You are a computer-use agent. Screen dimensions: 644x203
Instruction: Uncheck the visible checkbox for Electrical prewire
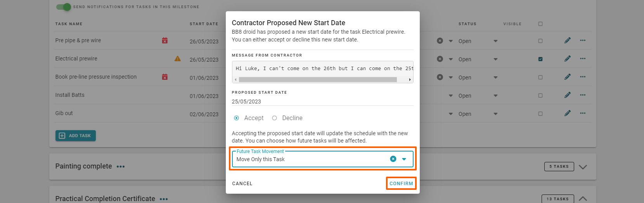[540, 59]
